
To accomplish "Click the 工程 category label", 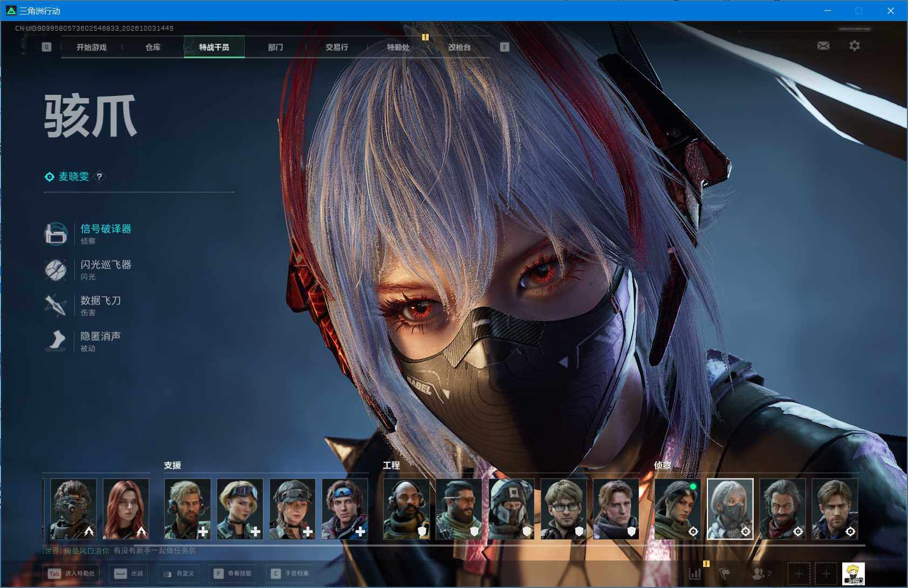I will pos(391,465).
